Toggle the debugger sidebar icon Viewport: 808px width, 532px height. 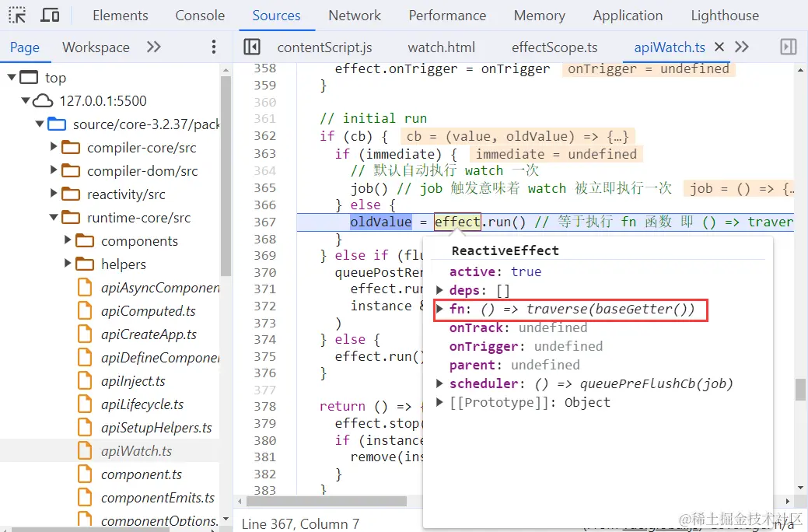(x=789, y=47)
